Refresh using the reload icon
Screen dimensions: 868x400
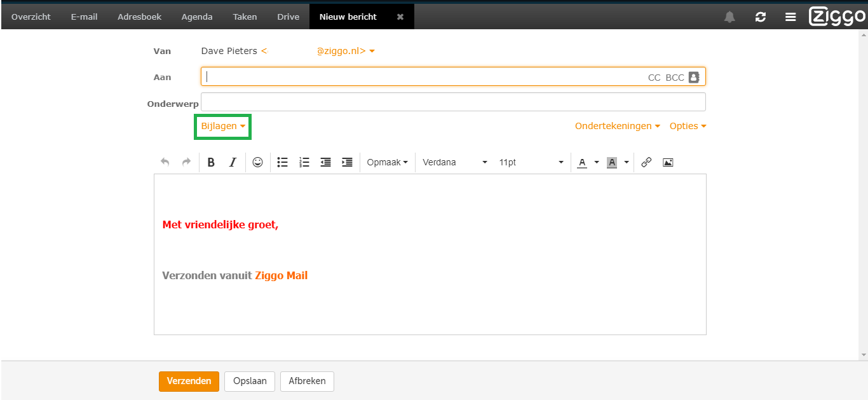(x=760, y=17)
